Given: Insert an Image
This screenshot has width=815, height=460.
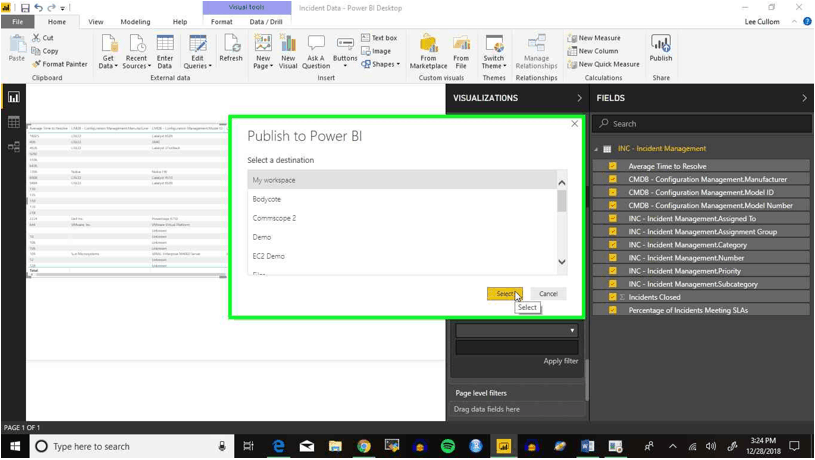Looking at the screenshot, I should (x=376, y=51).
